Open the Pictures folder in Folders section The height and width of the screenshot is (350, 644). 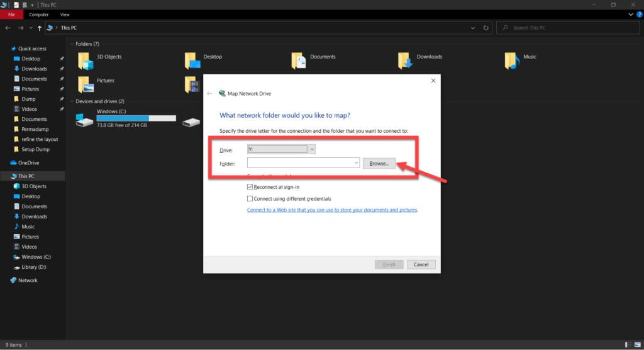tap(86, 85)
